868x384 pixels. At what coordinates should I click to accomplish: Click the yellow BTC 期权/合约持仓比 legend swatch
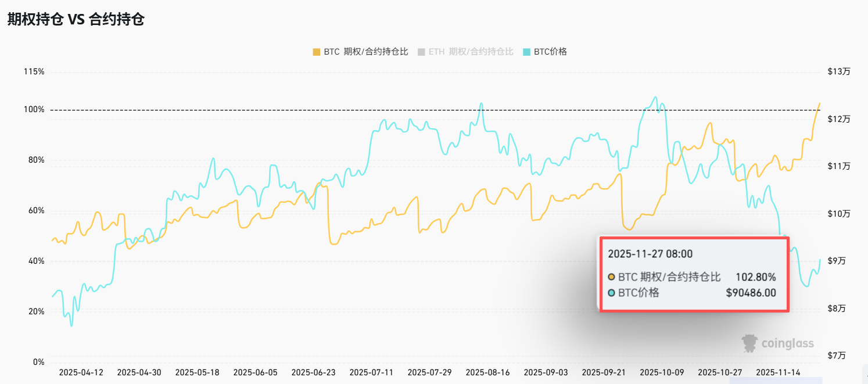(x=317, y=52)
